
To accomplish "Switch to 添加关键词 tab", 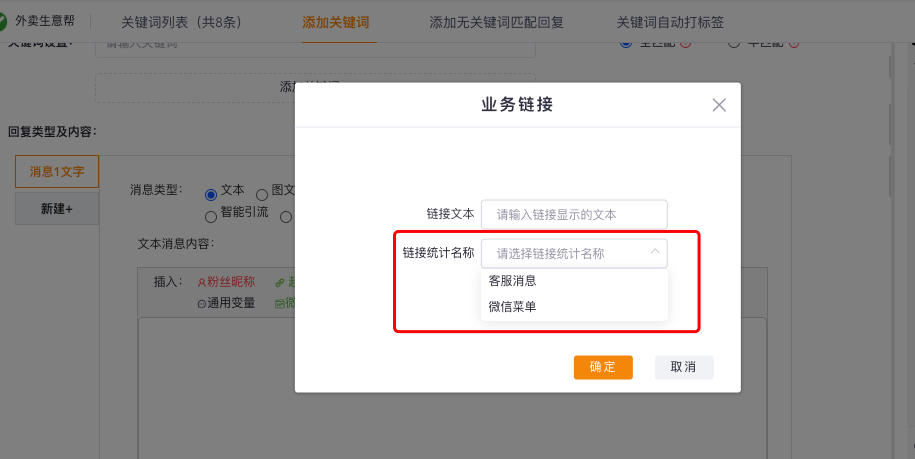I will [336, 22].
